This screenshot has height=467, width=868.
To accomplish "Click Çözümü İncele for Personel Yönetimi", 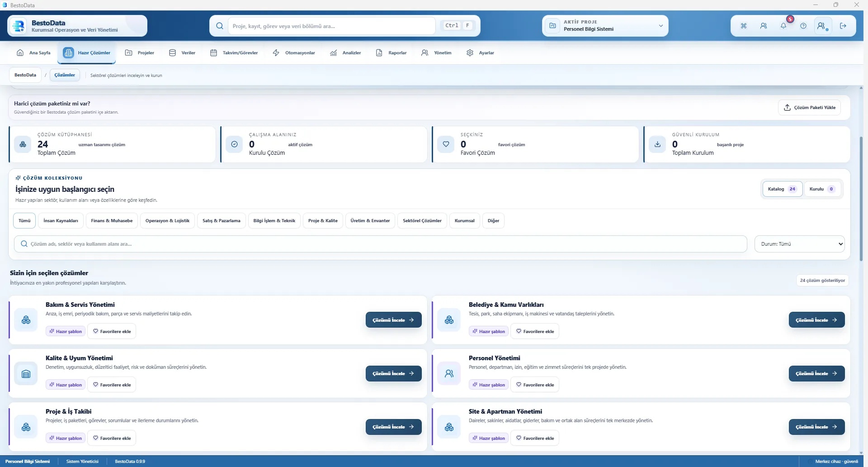I will (816, 373).
